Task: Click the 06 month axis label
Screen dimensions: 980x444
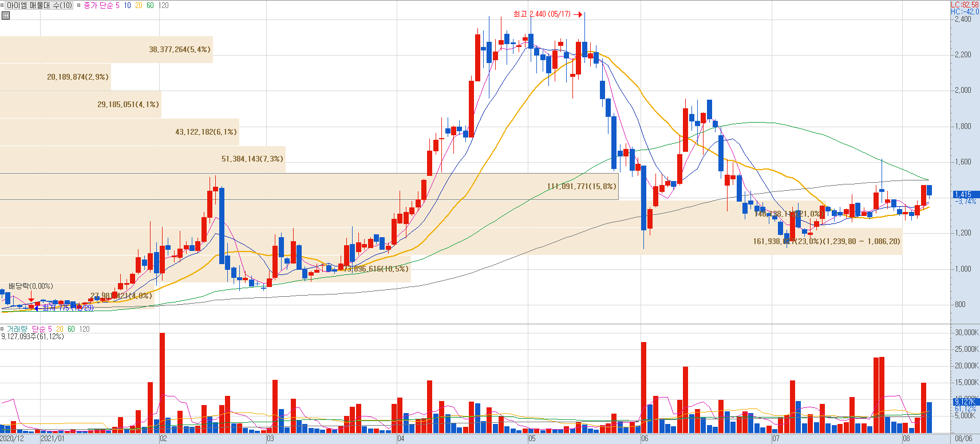Action: click(645, 439)
